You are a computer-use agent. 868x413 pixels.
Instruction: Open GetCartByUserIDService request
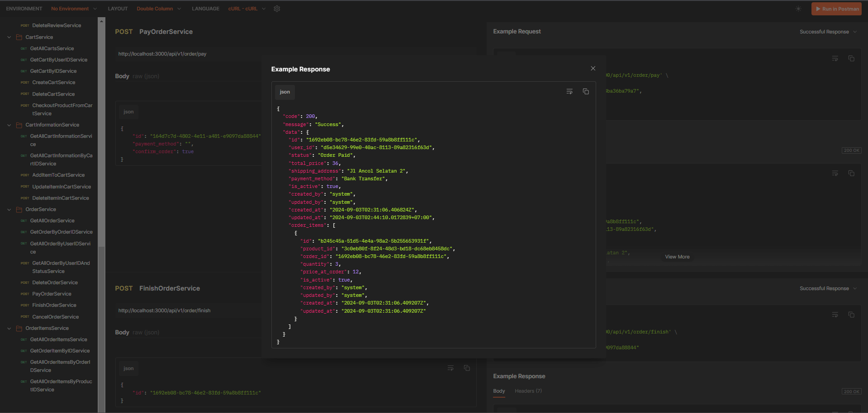tap(59, 60)
